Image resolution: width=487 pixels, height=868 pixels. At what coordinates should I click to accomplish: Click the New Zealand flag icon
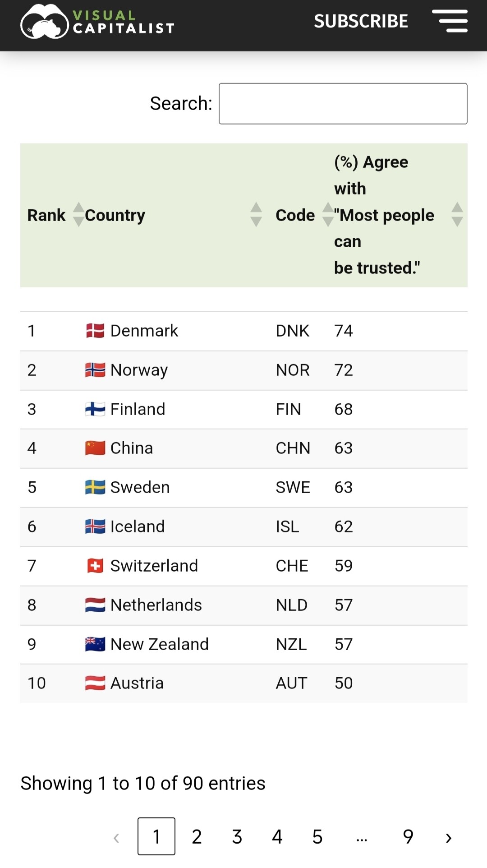tap(95, 644)
